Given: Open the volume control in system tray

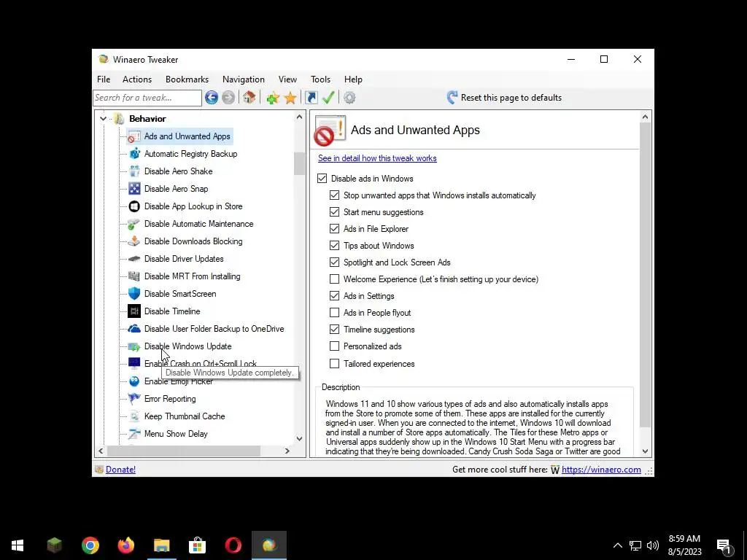Looking at the screenshot, I should 653,545.
